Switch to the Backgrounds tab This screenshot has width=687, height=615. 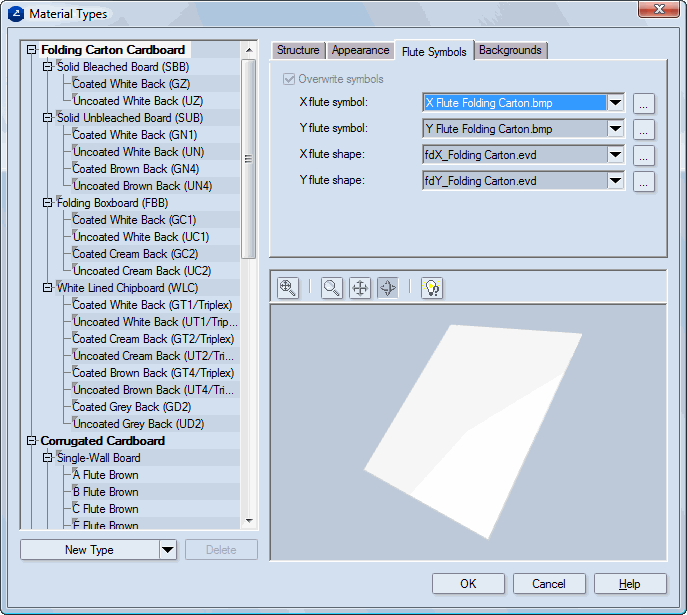tap(510, 50)
